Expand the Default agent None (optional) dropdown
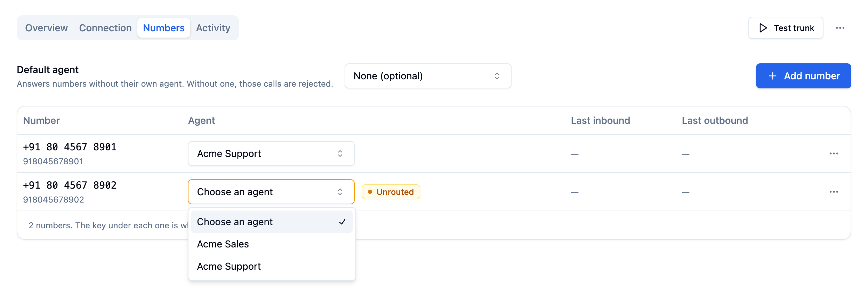Screen dimensions: 868x300 click(x=428, y=76)
